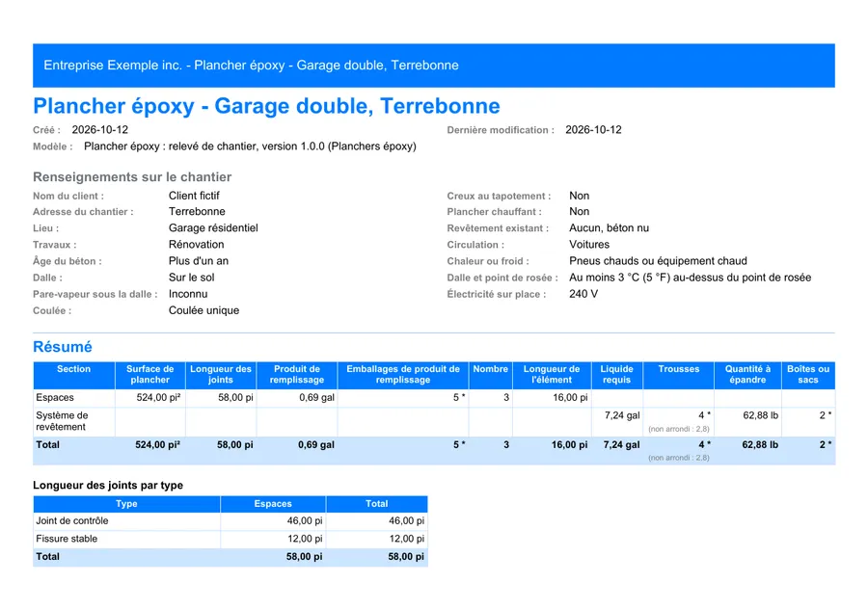Select '16,00 pi' in the Espaces row
This screenshot has height=610, width=868.
point(570,398)
